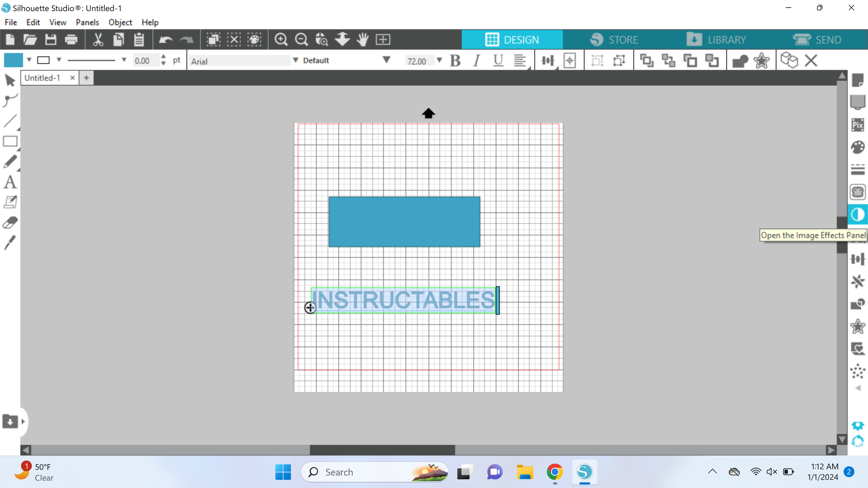
Task: Click the Zoom Out icon
Action: 301,39
